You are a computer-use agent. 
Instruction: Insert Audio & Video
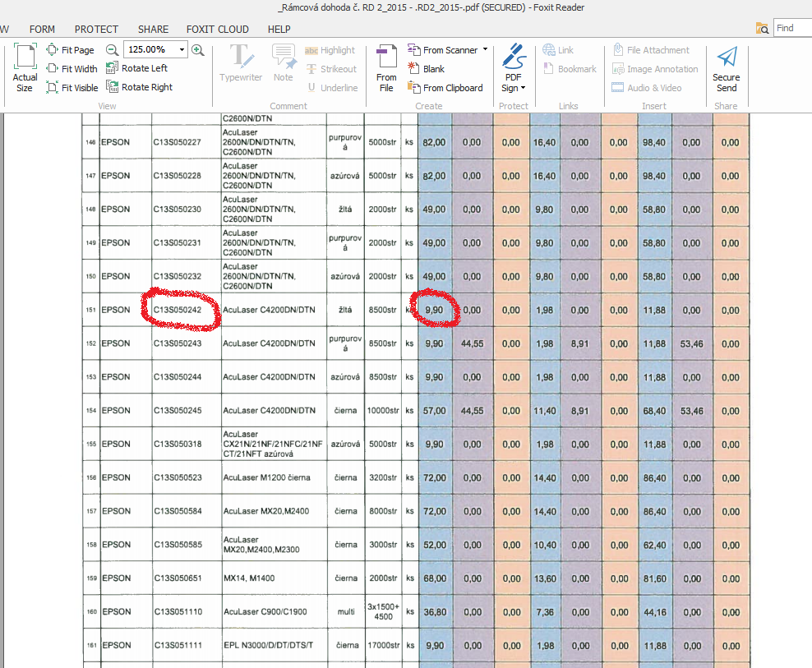coord(647,88)
